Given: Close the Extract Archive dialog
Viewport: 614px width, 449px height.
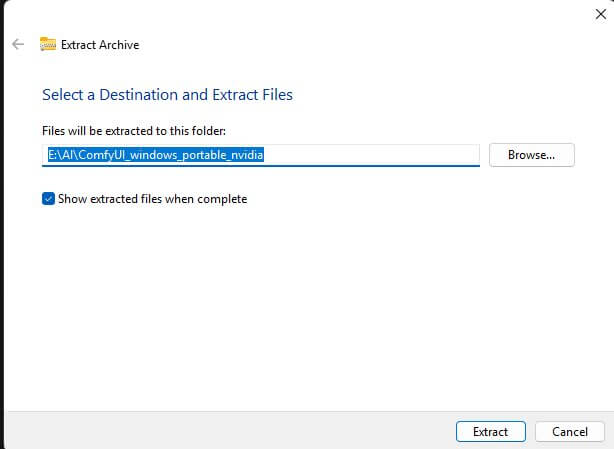Looking at the screenshot, I should click(x=600, y=14).
